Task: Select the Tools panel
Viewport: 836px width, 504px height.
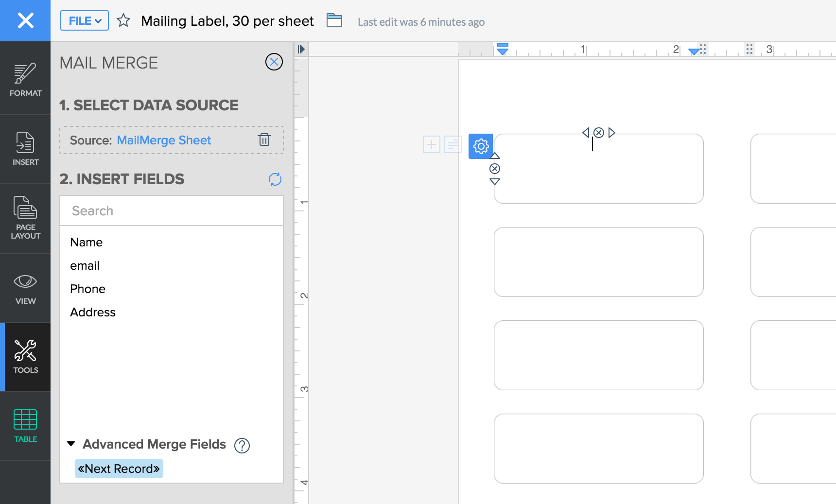Action: coord(25,357)
